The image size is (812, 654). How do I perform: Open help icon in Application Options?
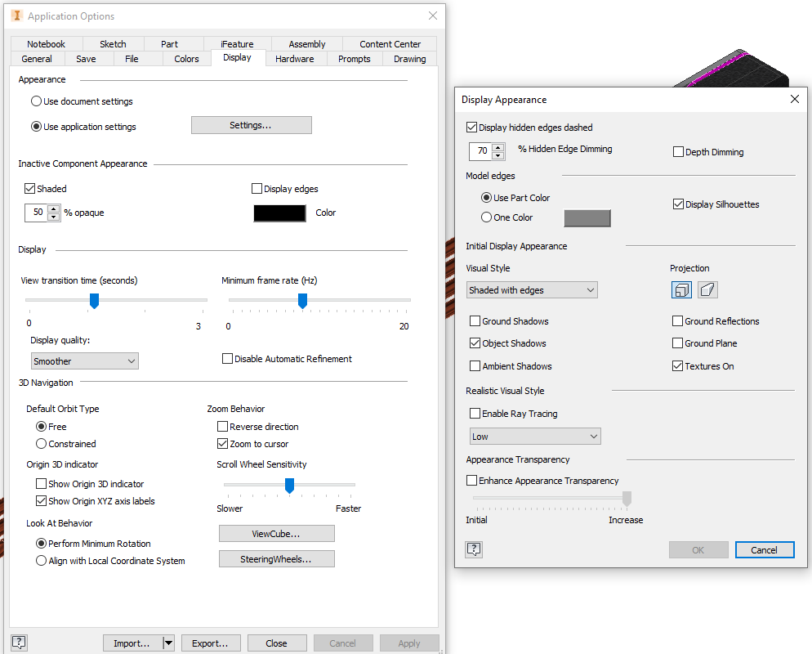[19, 643]
